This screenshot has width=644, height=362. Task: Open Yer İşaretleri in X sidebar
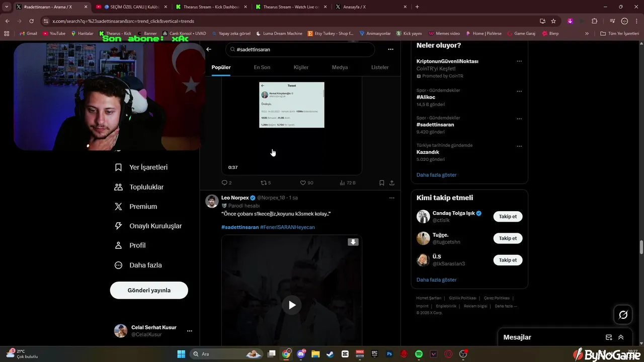(141, 167)
